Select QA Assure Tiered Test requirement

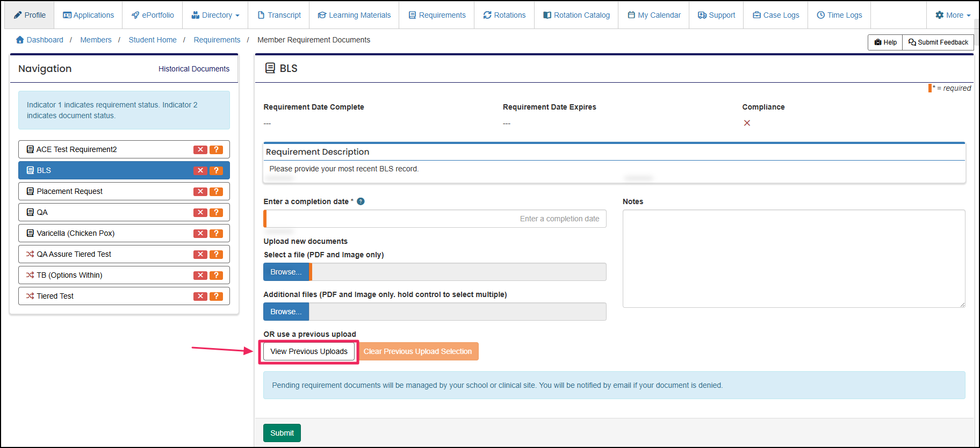click(124, 254)
